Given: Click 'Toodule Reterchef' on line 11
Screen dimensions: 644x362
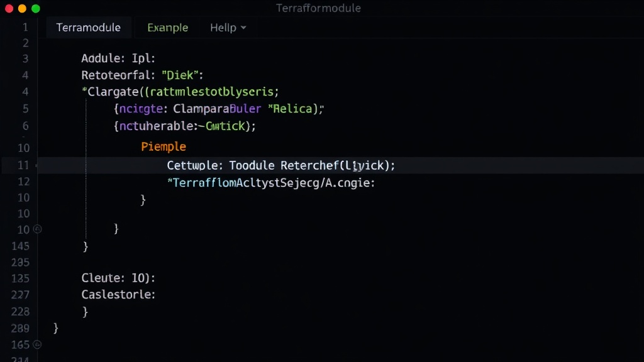Looking at the screenshot, I should click(284, 165).
